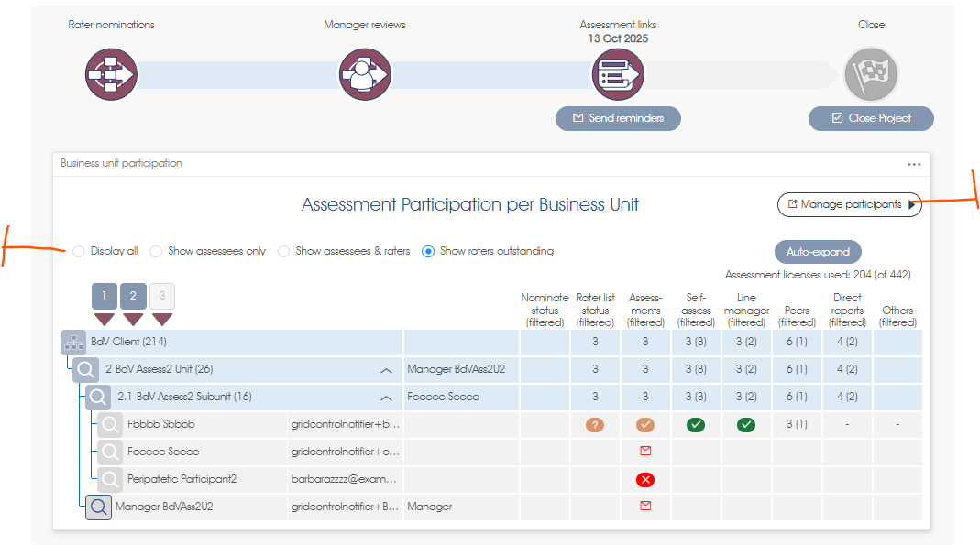Click the Close stage checkered flag icon

871,74
